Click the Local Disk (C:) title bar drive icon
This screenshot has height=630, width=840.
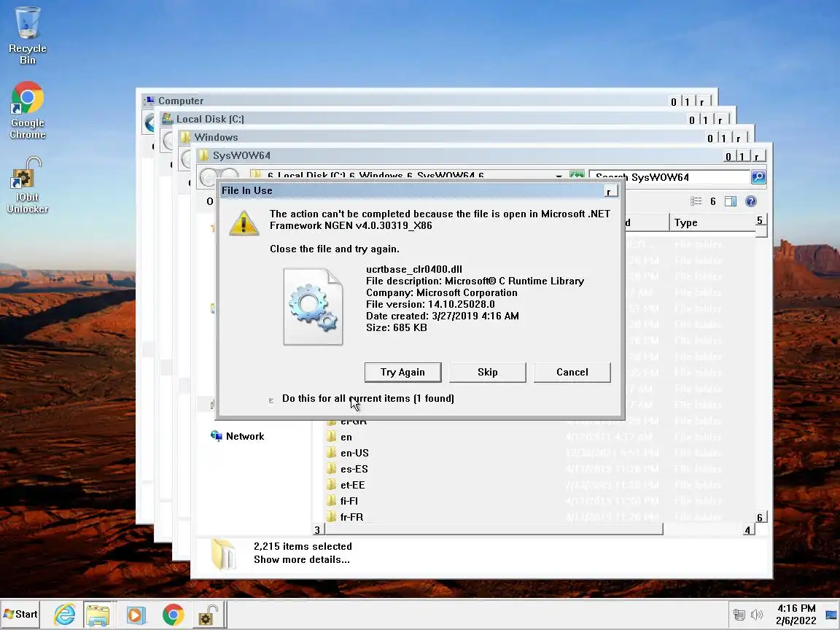(x=167, y=118)
